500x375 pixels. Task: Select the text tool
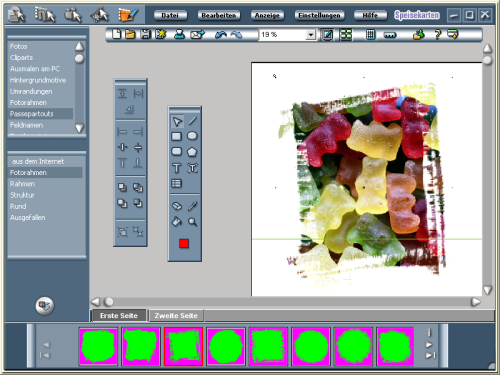pyautogui.click(x=176, y=168)
